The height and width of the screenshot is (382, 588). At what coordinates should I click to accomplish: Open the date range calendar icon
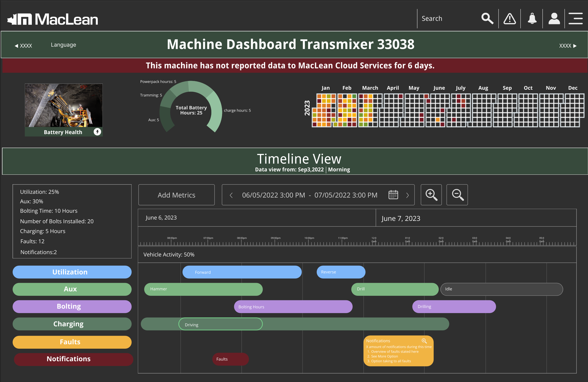(x=393, y=195)
